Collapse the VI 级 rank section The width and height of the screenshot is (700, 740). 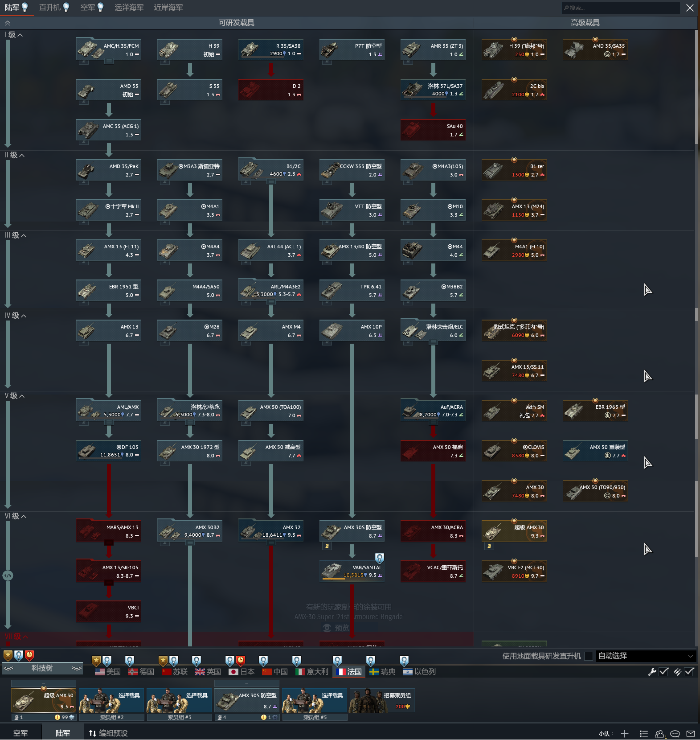tap(16, 516)
